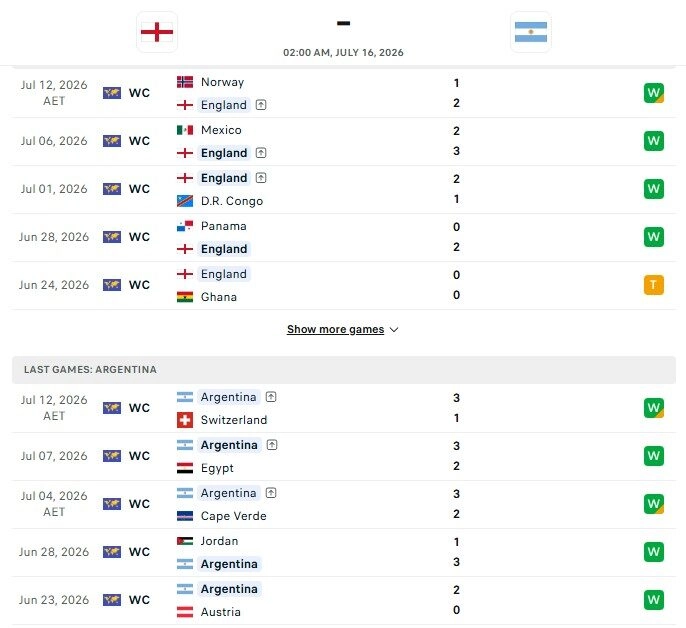
Task: Click chevron next to Show more games
Action: point(394,330)
